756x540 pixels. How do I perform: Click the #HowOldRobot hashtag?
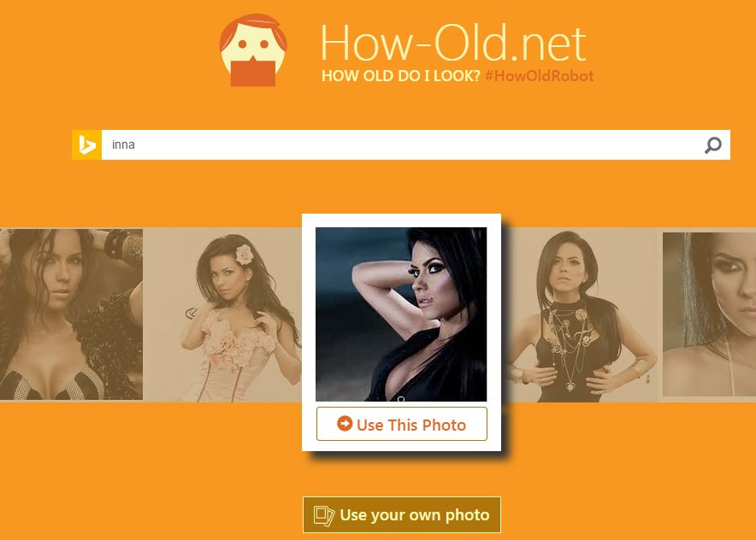[539, 76]
